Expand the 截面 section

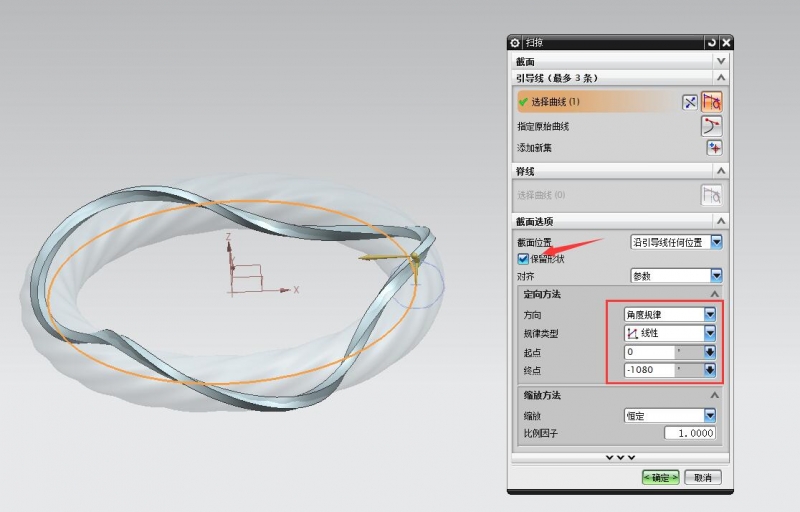721,61
